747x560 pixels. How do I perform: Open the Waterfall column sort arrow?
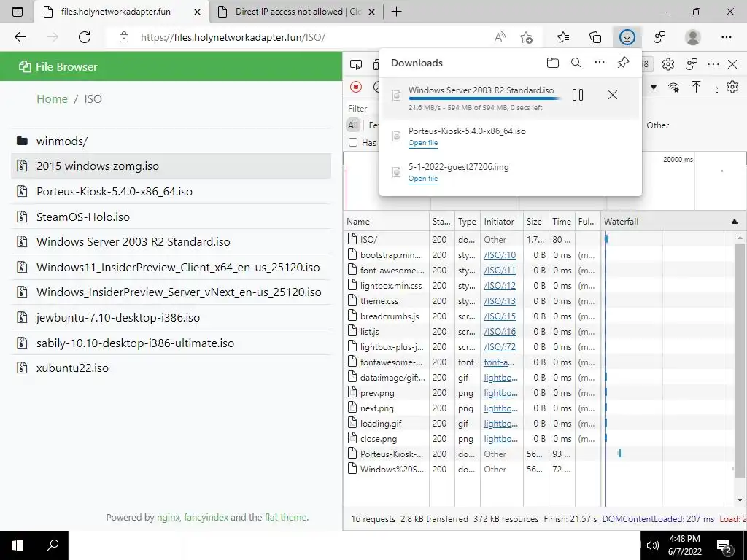tap(735, 222)
